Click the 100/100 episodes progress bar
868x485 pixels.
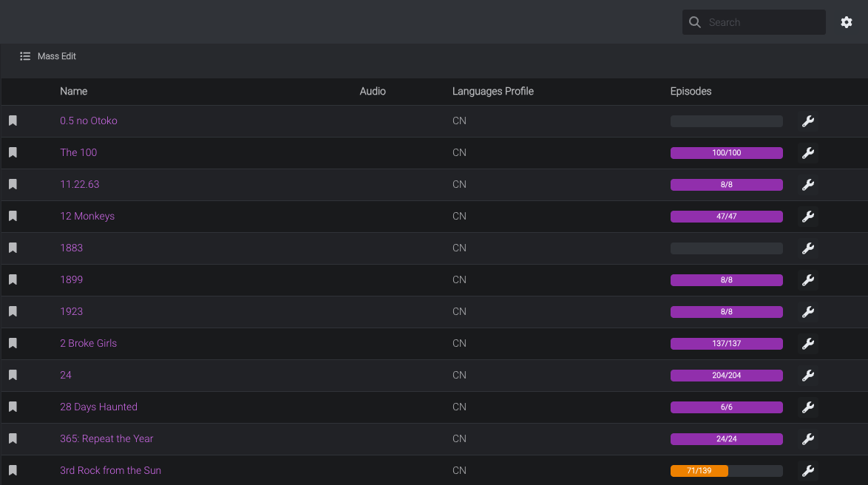tap(726, 153)
